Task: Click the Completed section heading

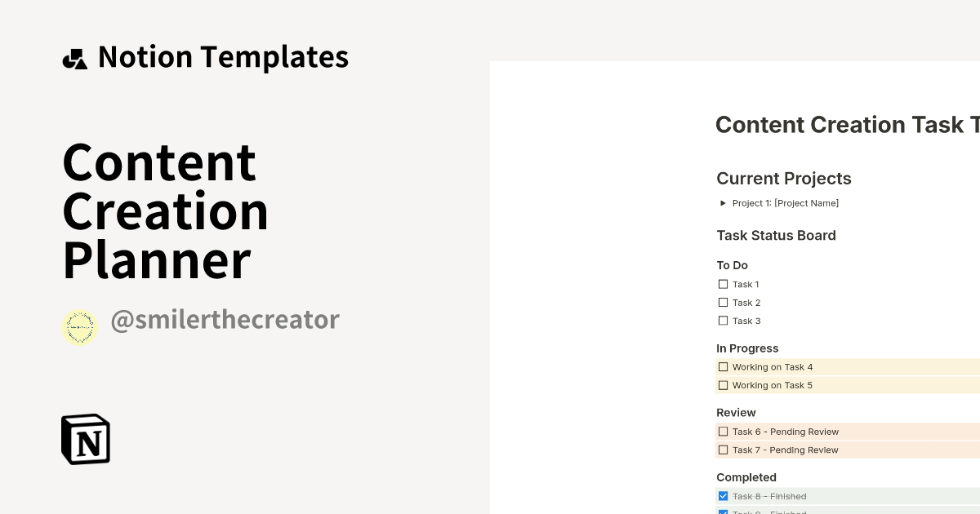Action: click(x=746, y=477)
